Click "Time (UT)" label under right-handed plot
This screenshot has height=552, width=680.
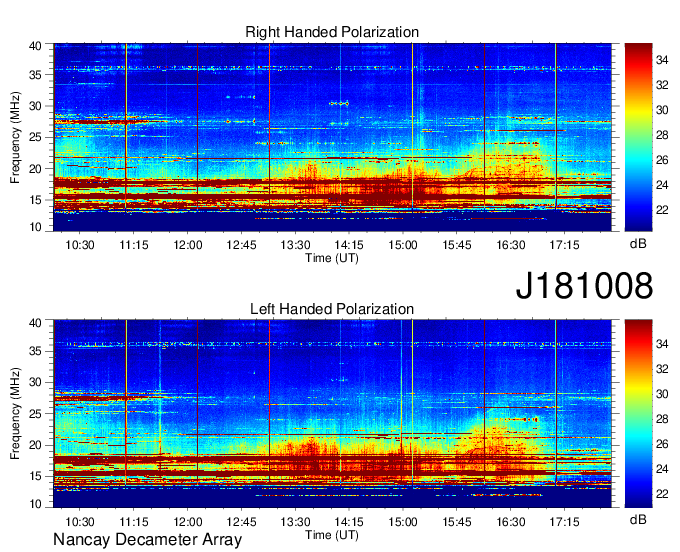(332, 258)
